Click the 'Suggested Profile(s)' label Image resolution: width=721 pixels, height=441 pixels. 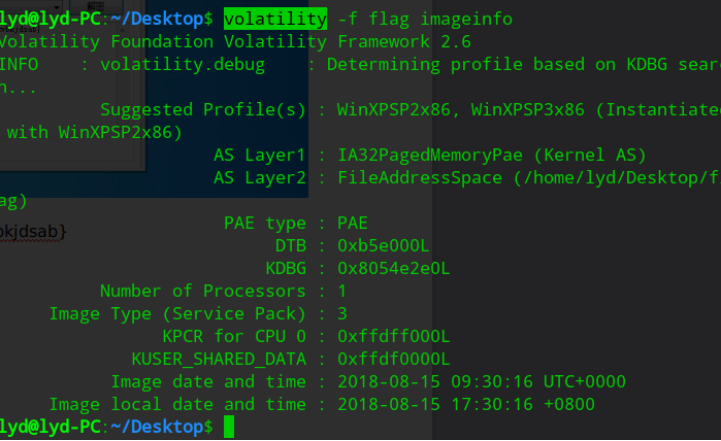pyautogui.click(x=203, y=110)
